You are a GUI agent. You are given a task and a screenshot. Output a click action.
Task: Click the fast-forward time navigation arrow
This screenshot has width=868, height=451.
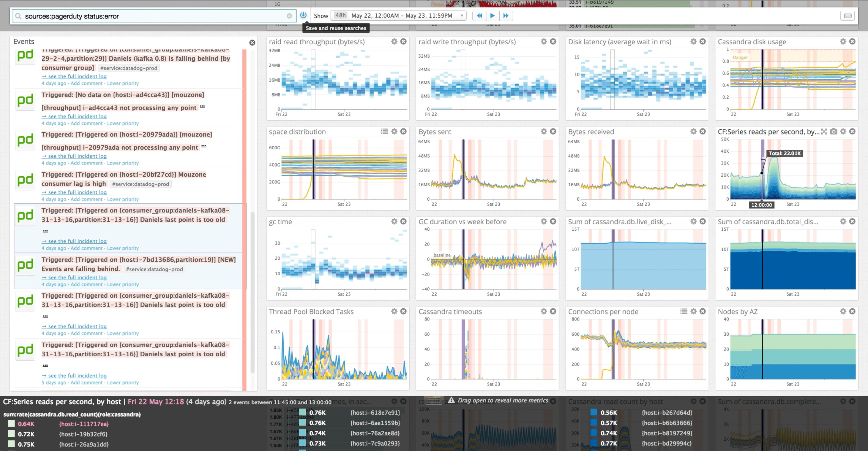coord(506,15)
